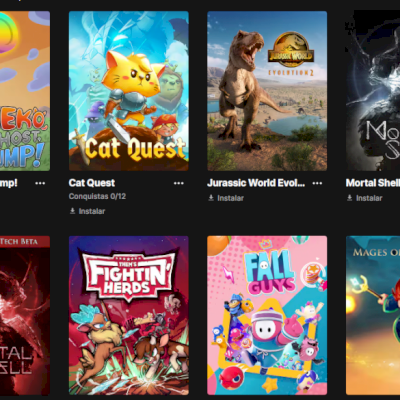400x400 pixels.
Task: Open the Jurassic World Evolution three-dot menu
Action: click(x=317, y=183)
